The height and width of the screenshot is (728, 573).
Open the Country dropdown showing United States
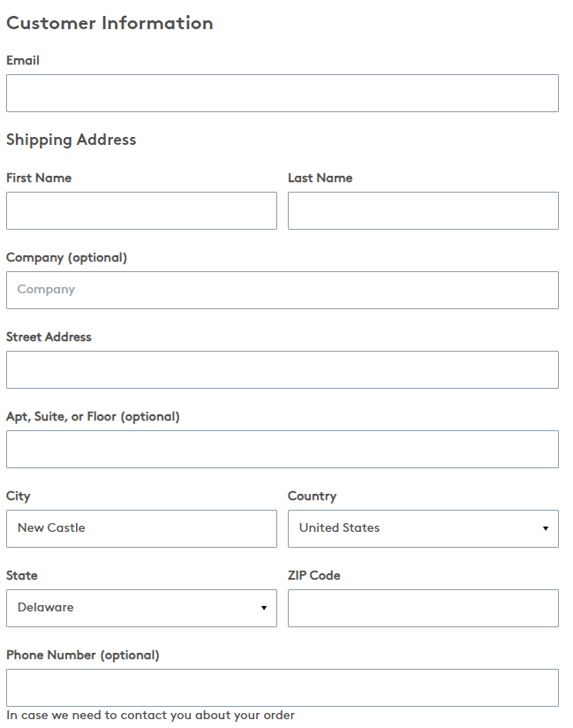coord(423,528)
